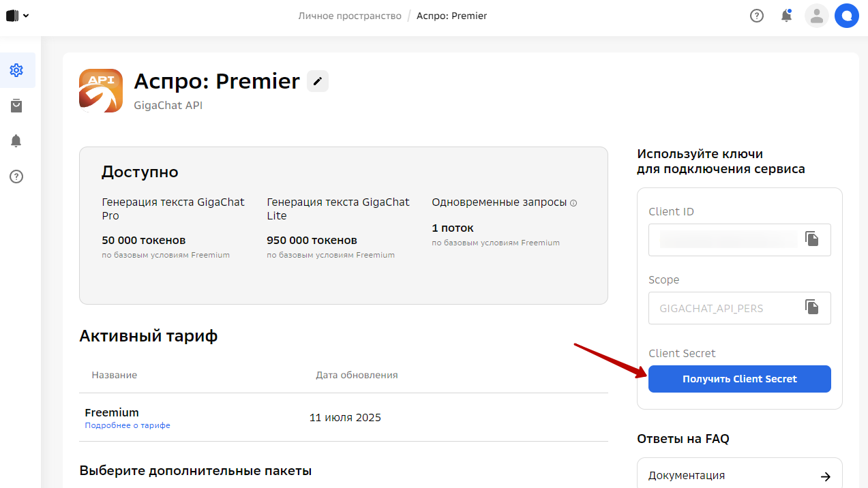Click the arrow next to Документация
This screenshot has height=488, width=868.
pyautogui.click(x=825, y=476)
